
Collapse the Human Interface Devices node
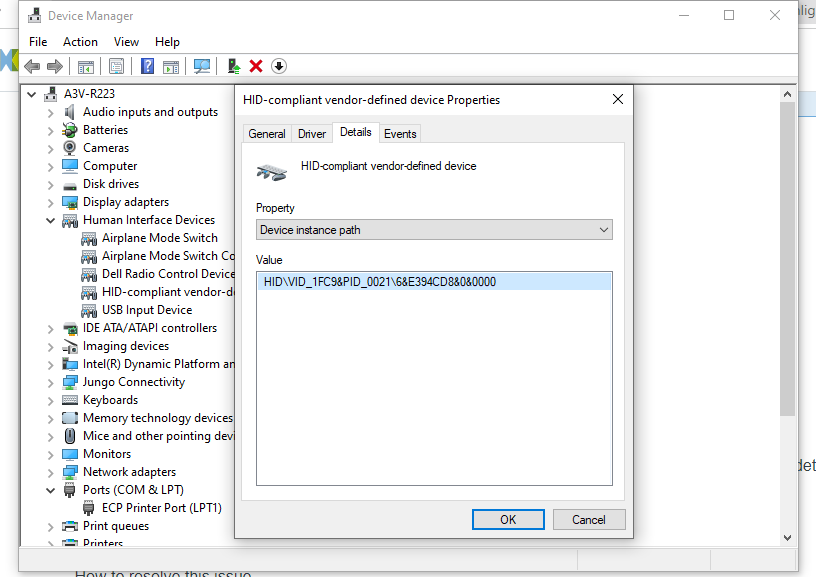coord(50,219)
